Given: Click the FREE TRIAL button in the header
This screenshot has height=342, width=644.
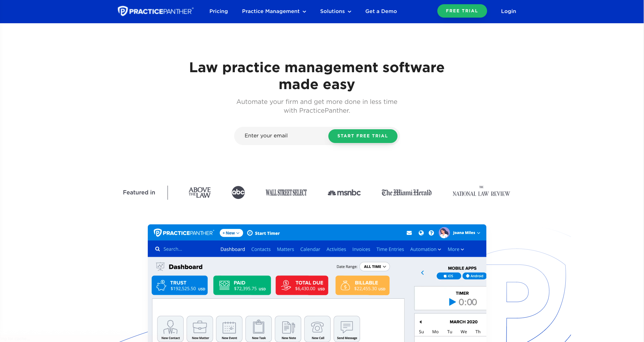Looking at the screenshot, I should pyautogui.click(x=462, y=11).
